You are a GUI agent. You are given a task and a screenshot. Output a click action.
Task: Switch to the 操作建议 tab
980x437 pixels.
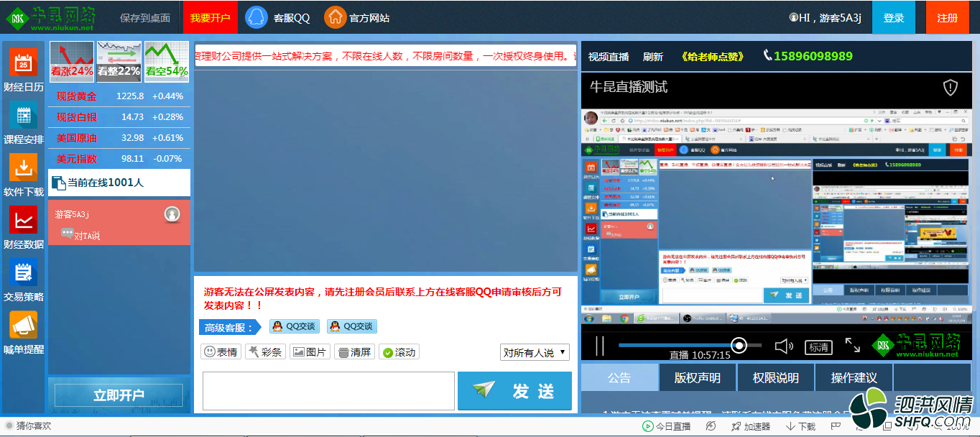pyautogui.click(x=853, y=377)
